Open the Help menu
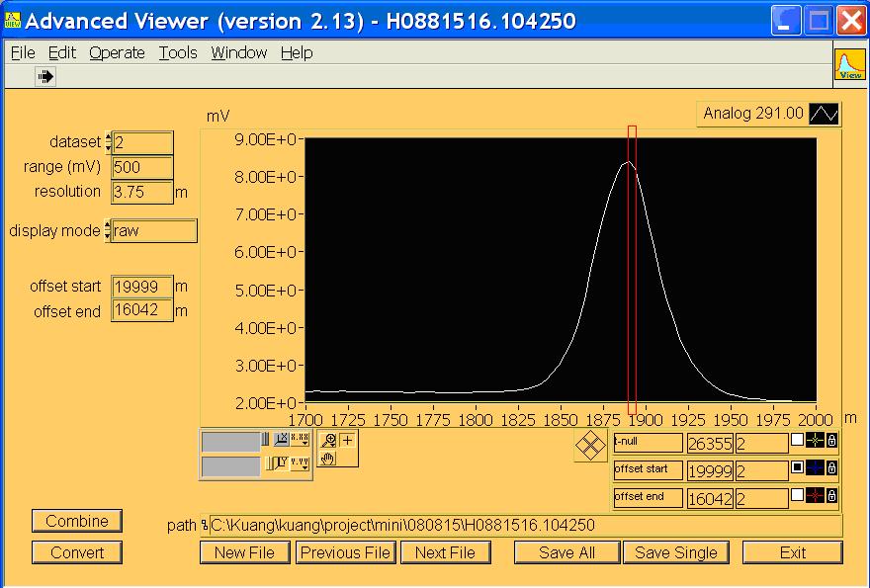Screen dimensions: 870x588 (297, 52)
